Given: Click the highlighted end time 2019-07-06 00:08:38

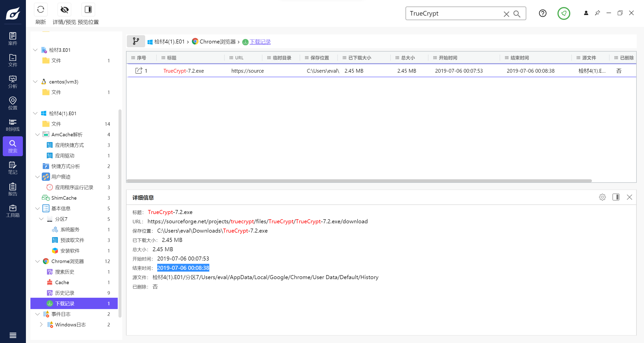Looking at the screenshot, I should pos(183,268).
